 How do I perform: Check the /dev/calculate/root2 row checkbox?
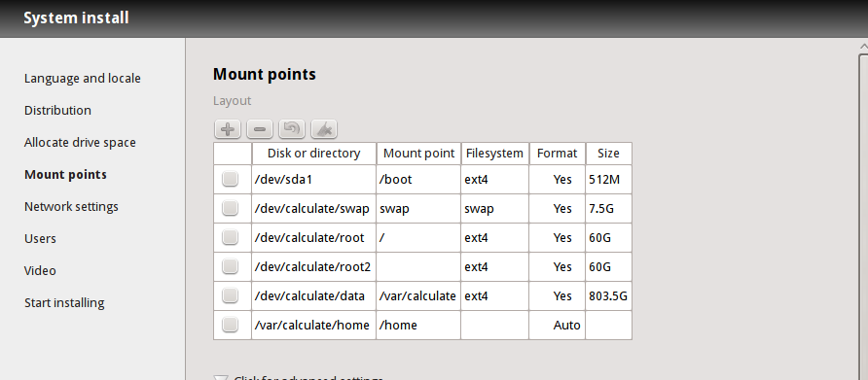[230, 266]
